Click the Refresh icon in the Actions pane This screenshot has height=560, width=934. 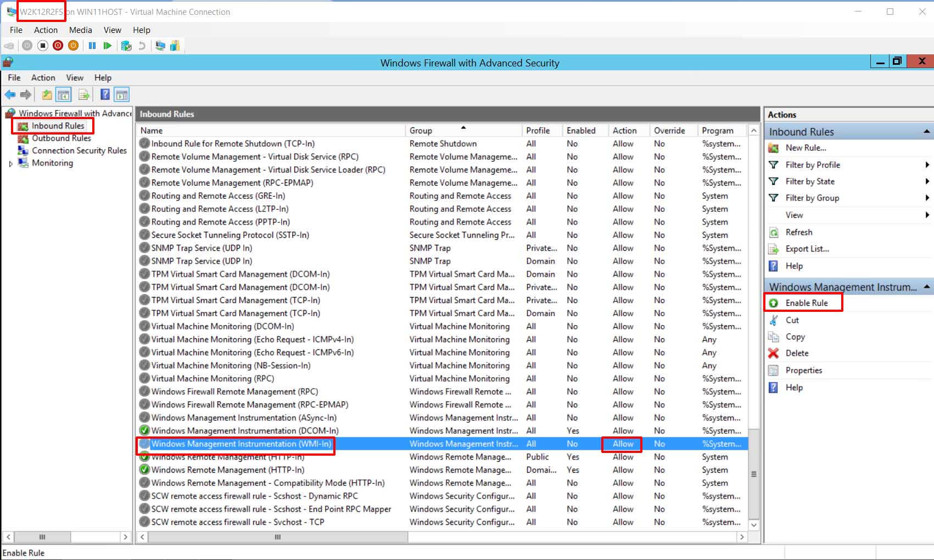coord(774,232)
